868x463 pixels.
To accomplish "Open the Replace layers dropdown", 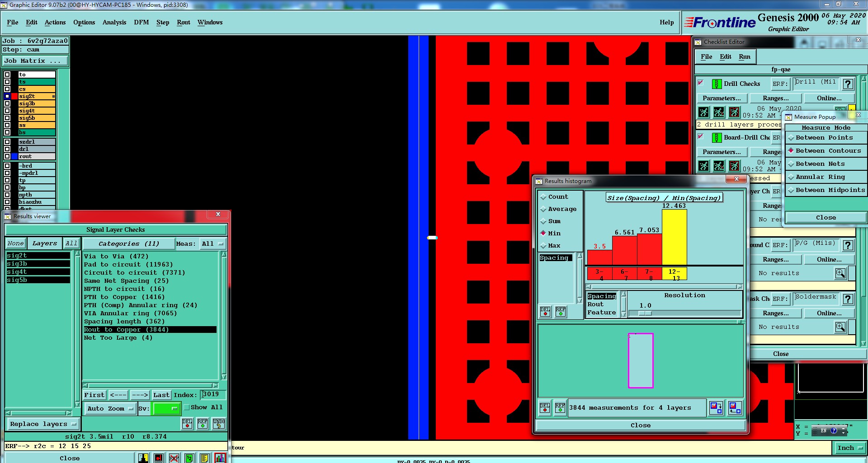I will coord(42,424).
